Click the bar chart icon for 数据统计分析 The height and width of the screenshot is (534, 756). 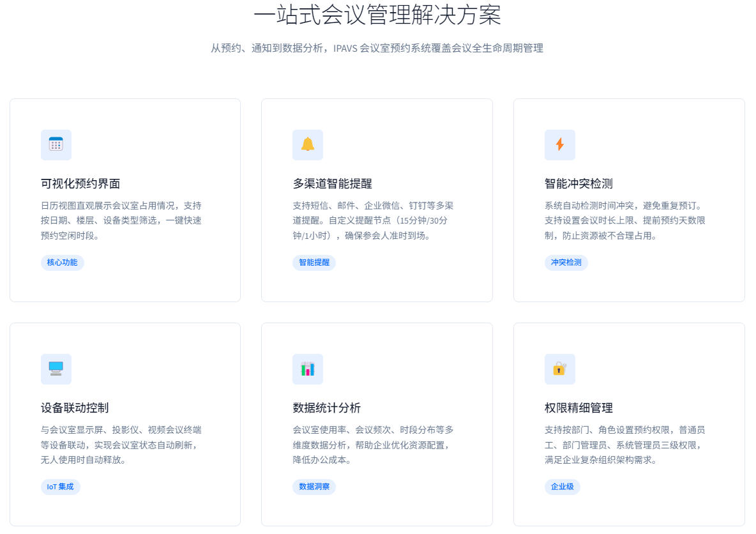[x=308, y=369]
